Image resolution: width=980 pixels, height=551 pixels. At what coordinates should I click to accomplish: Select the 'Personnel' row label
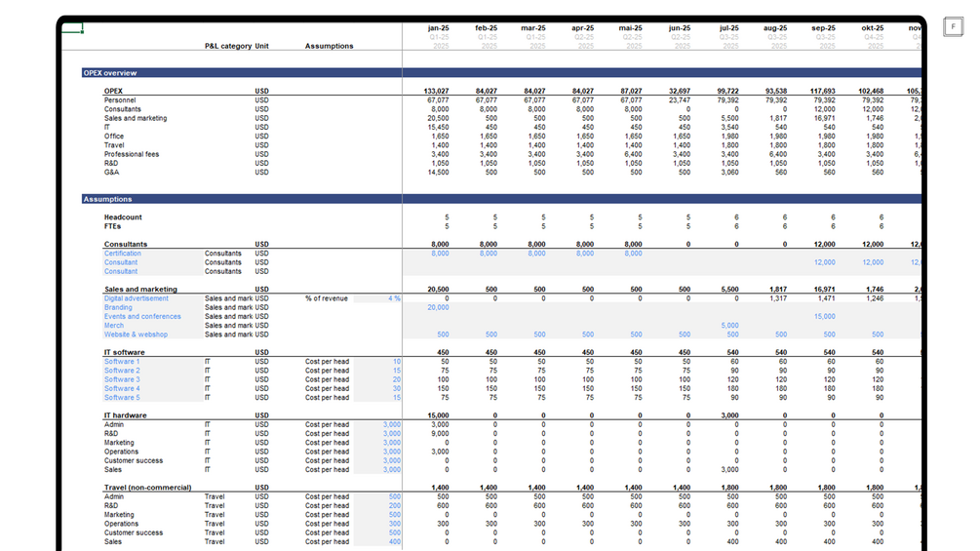coord(120,99)
